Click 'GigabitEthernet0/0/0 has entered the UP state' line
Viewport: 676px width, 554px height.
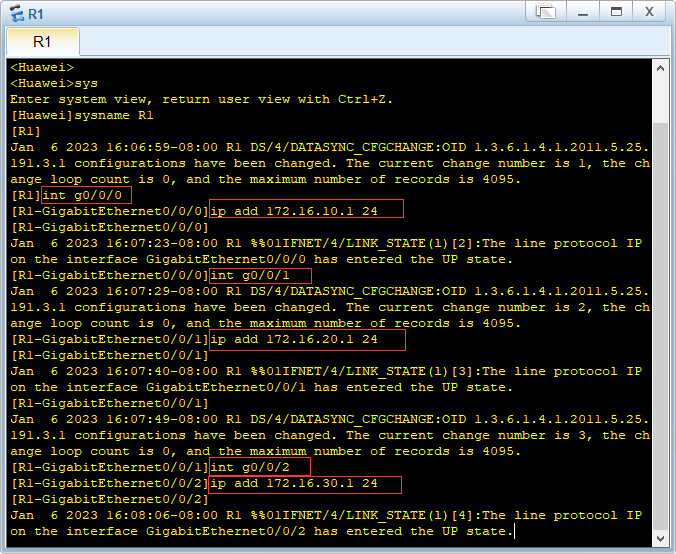262,260
